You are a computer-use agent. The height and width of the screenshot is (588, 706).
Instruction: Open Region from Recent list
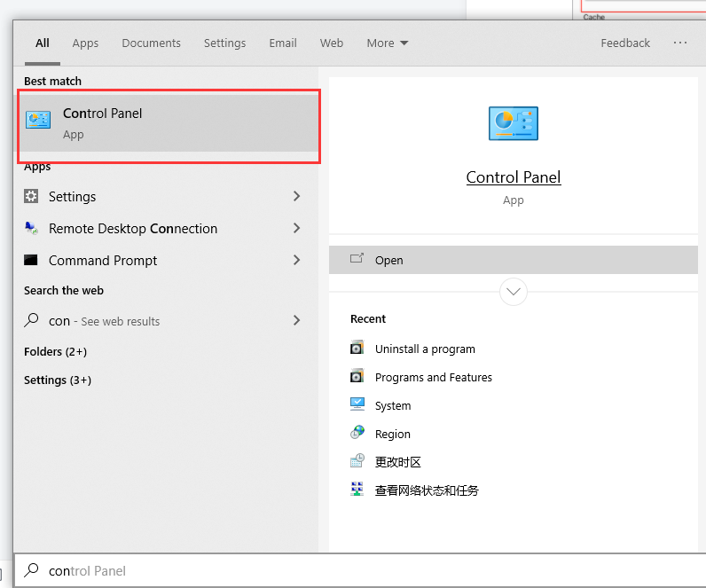coord(393,434)
